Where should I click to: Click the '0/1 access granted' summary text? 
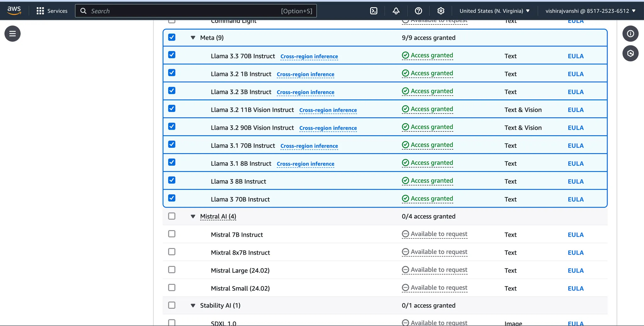(x=429, y=306)
